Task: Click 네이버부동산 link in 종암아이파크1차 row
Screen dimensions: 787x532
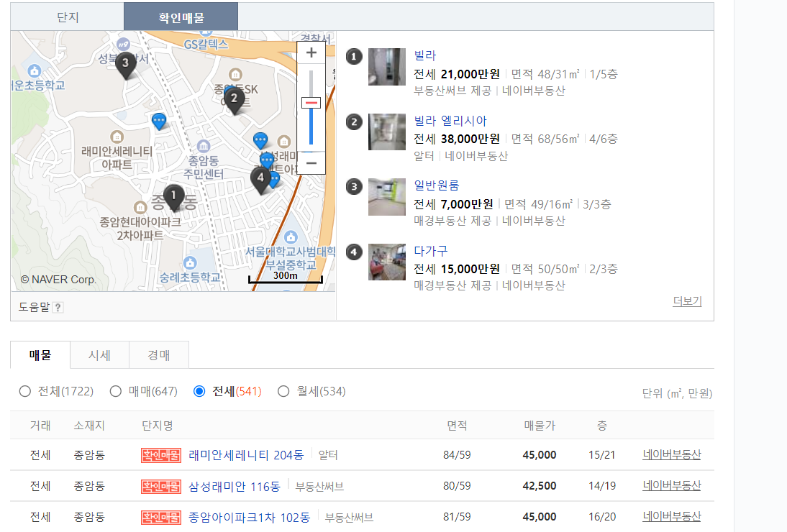Action: [672, 516]
